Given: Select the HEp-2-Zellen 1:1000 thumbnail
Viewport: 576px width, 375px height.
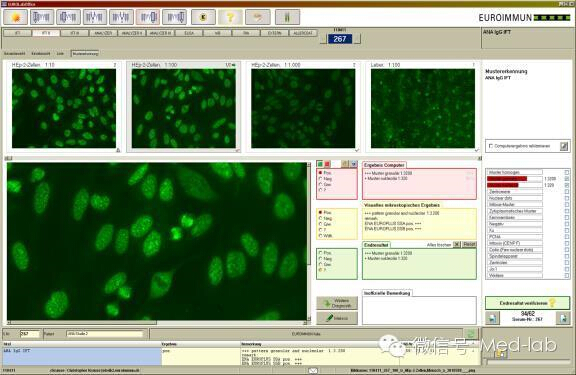Looking at the screenshot, I should pos(303,108).
